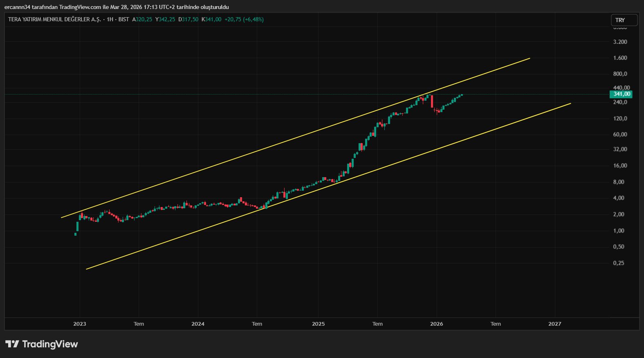The height and width of the screenshot is (358, 644).
Task: Click the 1.600 price axis label
Action: [620, 58]
